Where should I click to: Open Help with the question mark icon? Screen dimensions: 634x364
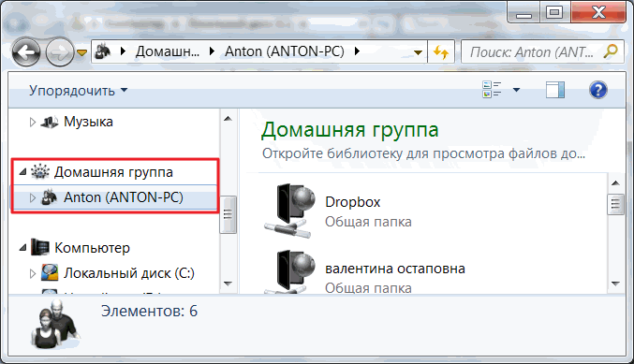point(598,90)
